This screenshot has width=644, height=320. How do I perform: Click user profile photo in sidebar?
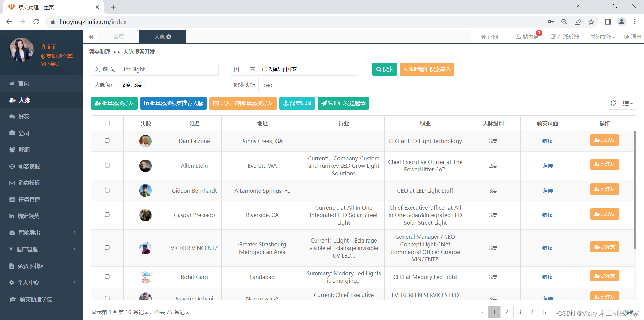[21, 50]
